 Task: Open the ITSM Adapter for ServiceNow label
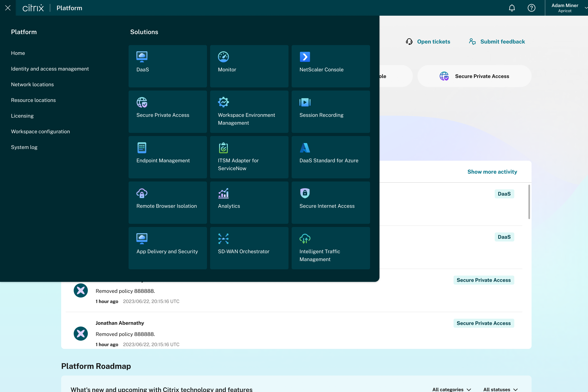coord(238,164)
